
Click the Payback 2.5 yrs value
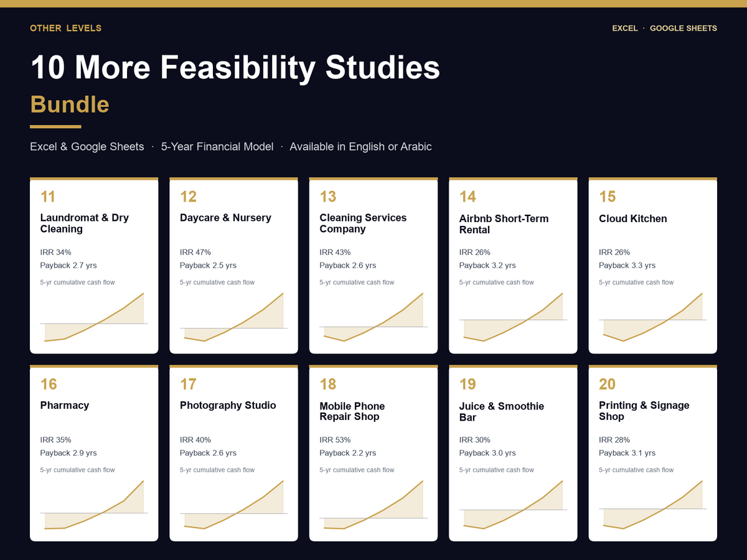tap(208, 266)
